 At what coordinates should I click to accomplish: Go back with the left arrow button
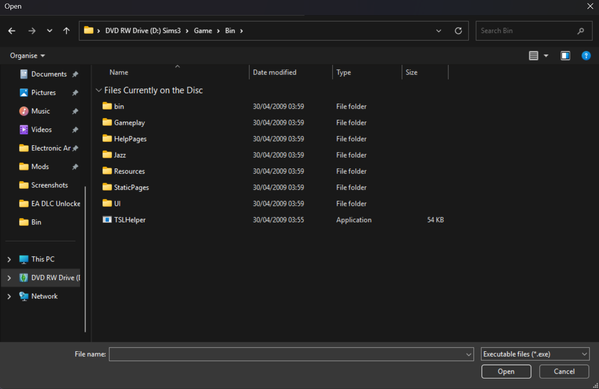pos(12,31)
